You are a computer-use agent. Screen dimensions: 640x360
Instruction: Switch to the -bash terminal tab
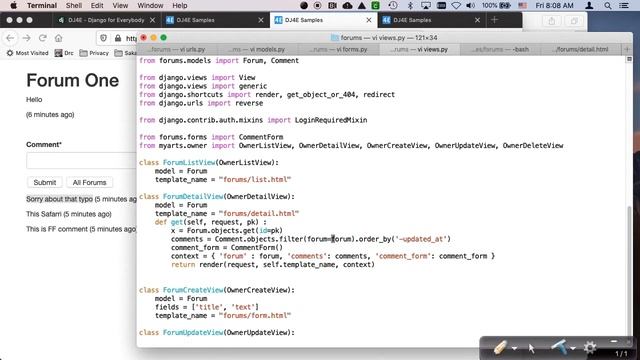500,49
